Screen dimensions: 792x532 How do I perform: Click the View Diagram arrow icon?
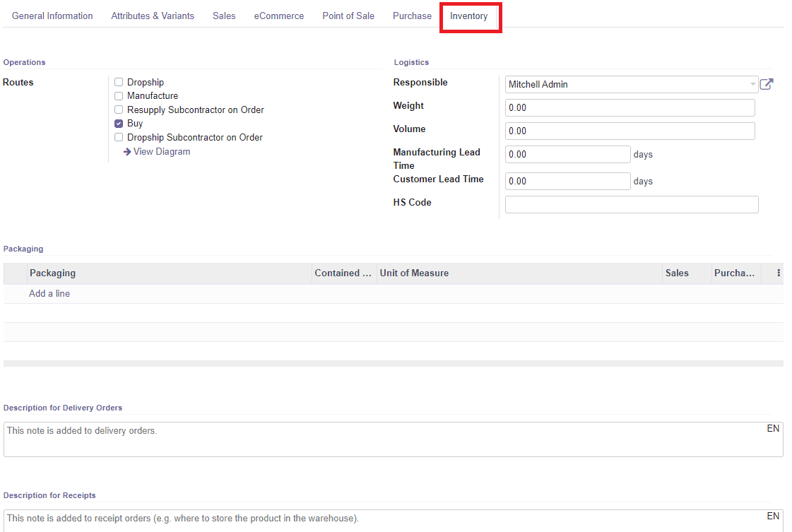[x=126, y=151]
